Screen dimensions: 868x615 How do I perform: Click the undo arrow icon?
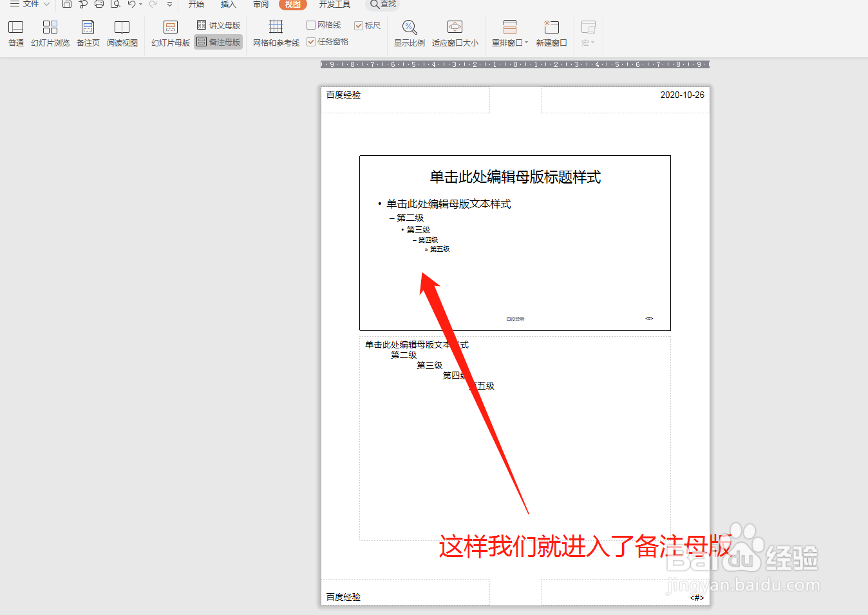[131, 4]
